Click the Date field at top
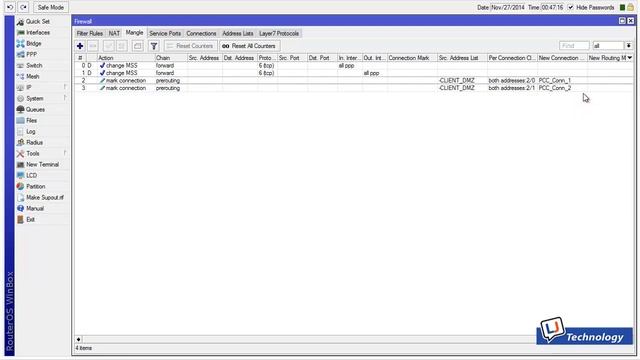The height and width of the screenshot is (360, 640). (x=507, y=7)
